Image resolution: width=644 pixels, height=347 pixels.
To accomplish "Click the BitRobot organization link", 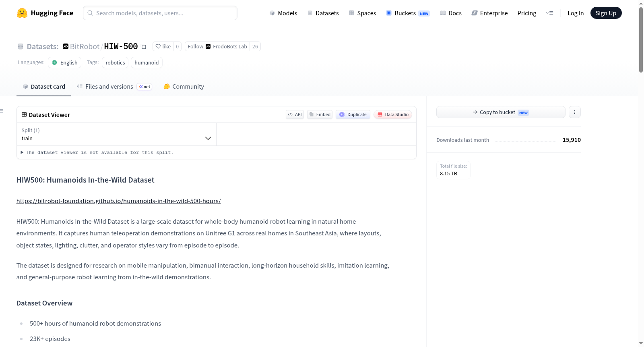I will [x=85, y=46].
